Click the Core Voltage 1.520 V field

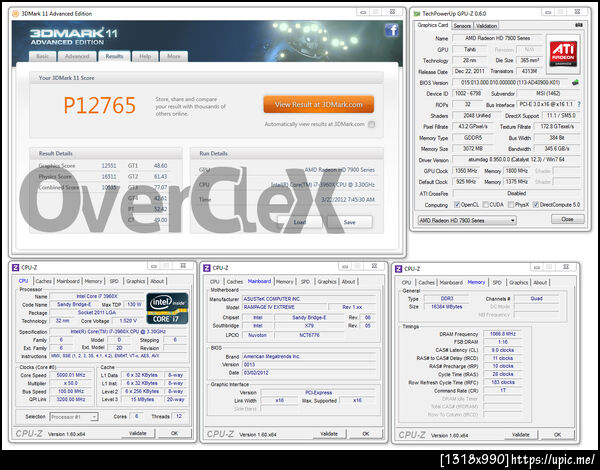pyautogui.click(x=127, y=321)
